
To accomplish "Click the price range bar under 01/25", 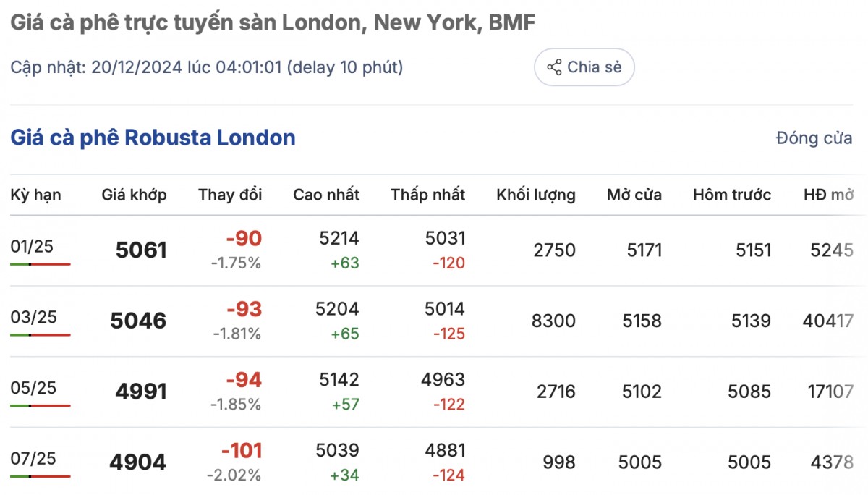I will (41, 264).
